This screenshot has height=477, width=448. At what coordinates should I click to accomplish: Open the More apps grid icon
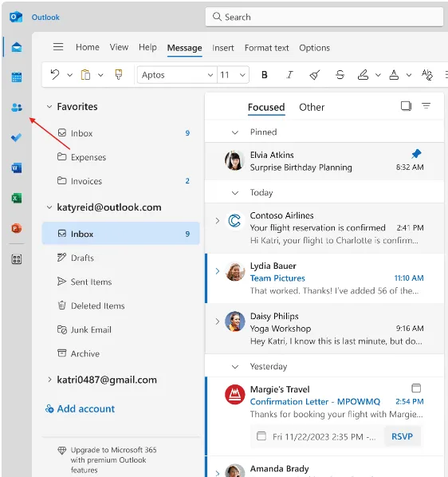click(17, 259)
